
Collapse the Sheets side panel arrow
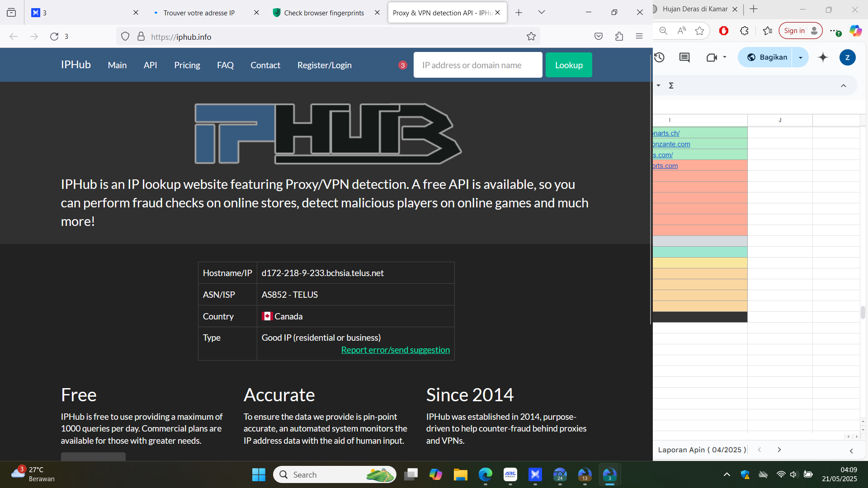851,451
